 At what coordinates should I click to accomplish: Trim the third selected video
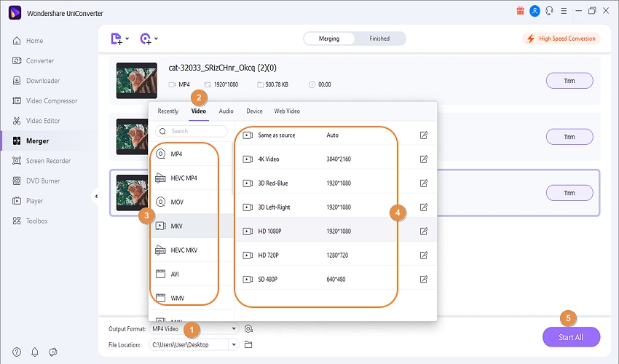click(x=569, y=193)
